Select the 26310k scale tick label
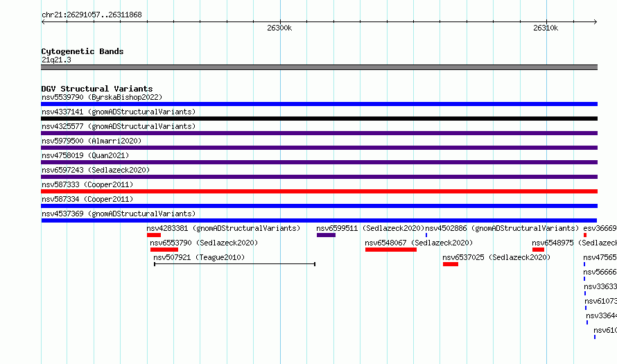Viewport: 617px width, 364px height. pos(546,28)
